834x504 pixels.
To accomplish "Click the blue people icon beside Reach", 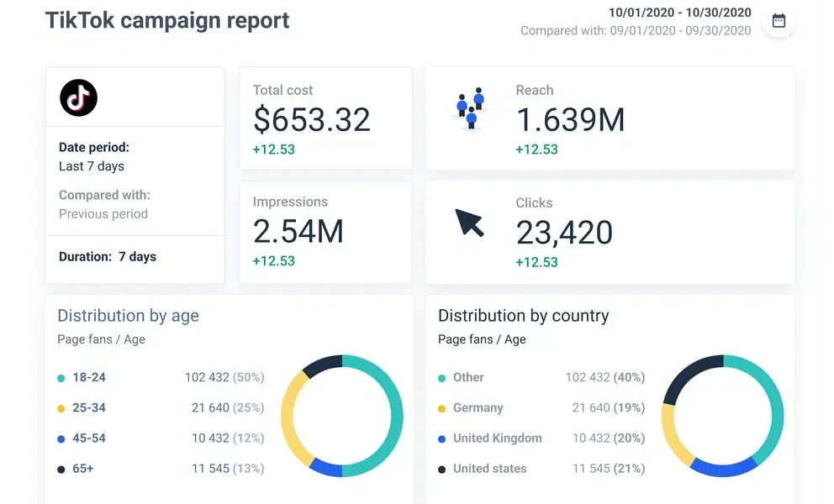I will pyautogui.click(x=469, y=109).
